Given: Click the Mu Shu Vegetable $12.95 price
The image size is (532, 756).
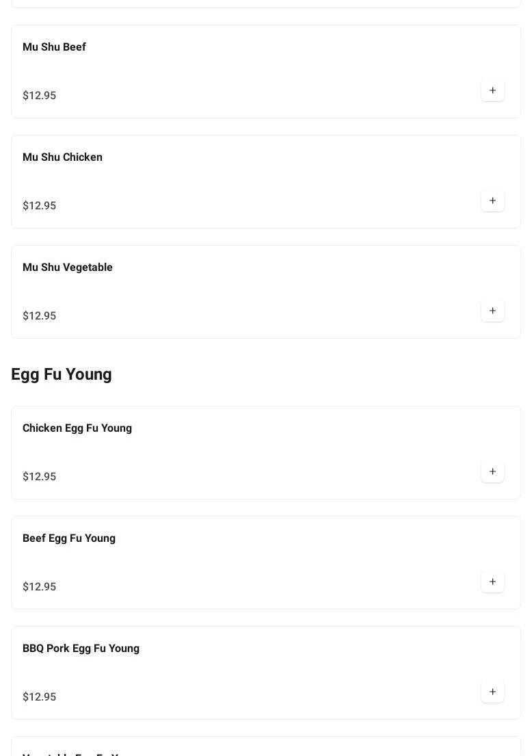Looking at the screenshot, I should point(40,316).
